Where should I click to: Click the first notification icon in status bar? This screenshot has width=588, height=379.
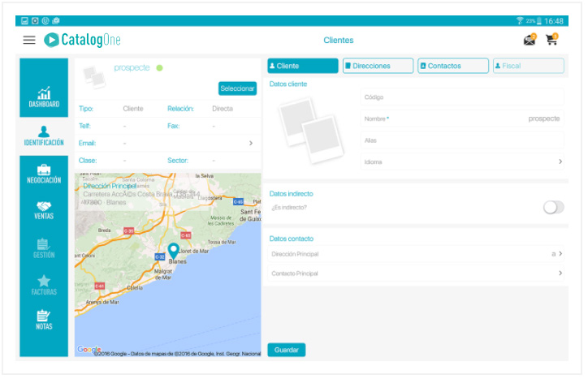tap(24, 20)
